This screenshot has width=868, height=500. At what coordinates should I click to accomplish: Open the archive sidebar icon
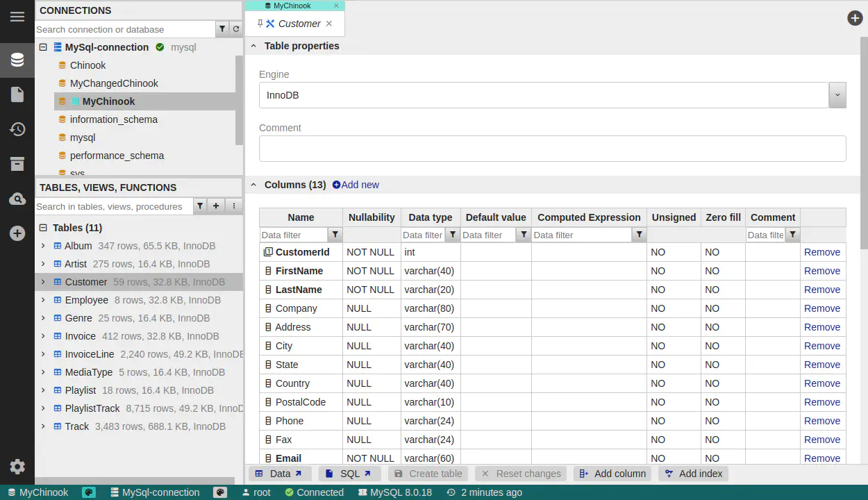17,164
